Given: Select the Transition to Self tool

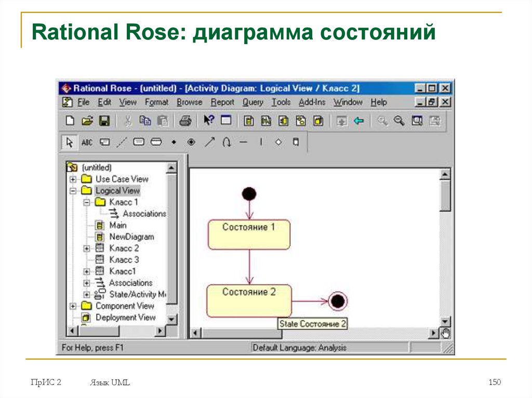Looking at the screenshot, I should 227,142.
